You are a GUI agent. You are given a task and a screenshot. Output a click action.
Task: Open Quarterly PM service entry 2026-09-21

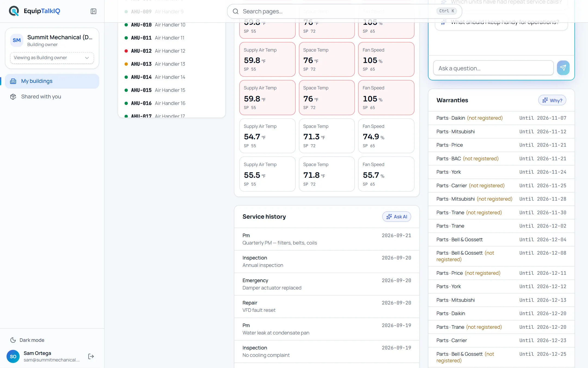327,239
